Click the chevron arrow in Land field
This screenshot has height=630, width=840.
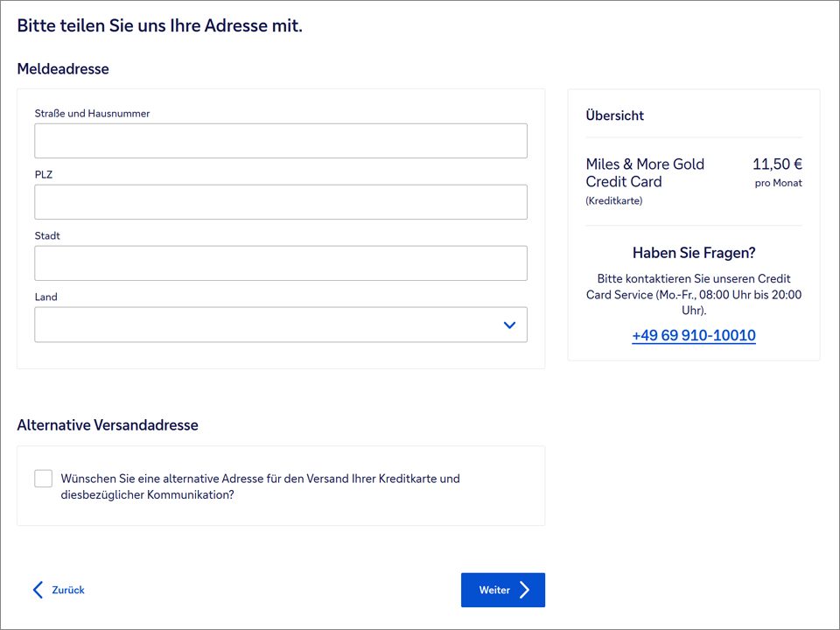click(x=509, y=325)
